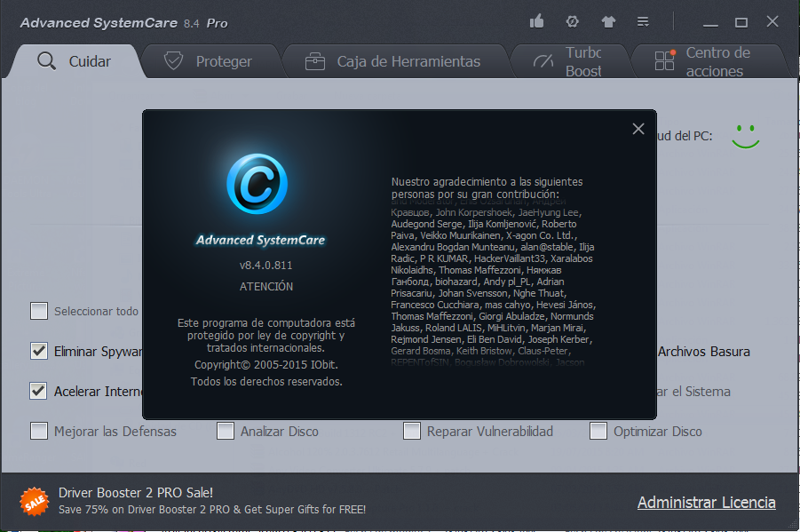The height and width of the screenshot is (532, 800).
Task: Open the hamburger main menu icon
Action: 643,20
